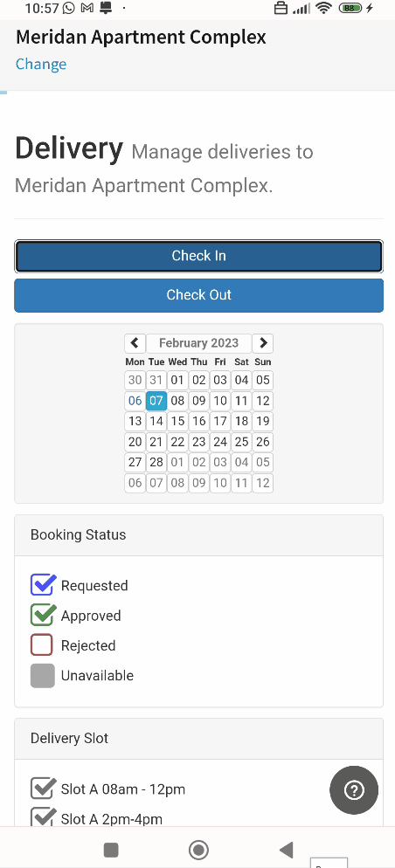Image resolution: width=395 pixels, height=868 pixels.
Task: Select highlighted date 07 in calendar
Action: (x=156, y=401)
